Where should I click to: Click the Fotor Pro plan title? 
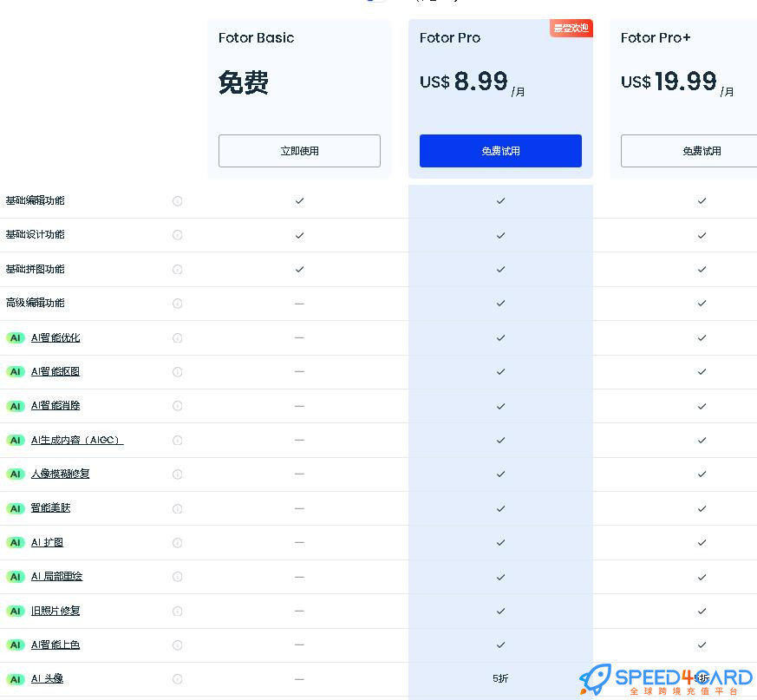click(450, 37)
